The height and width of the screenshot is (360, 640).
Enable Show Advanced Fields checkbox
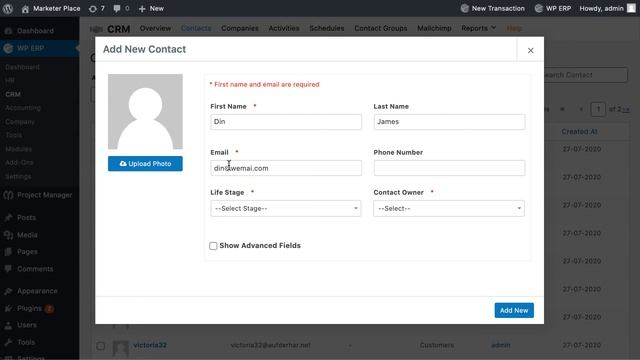pyautogui.click(x=213, y=246)
